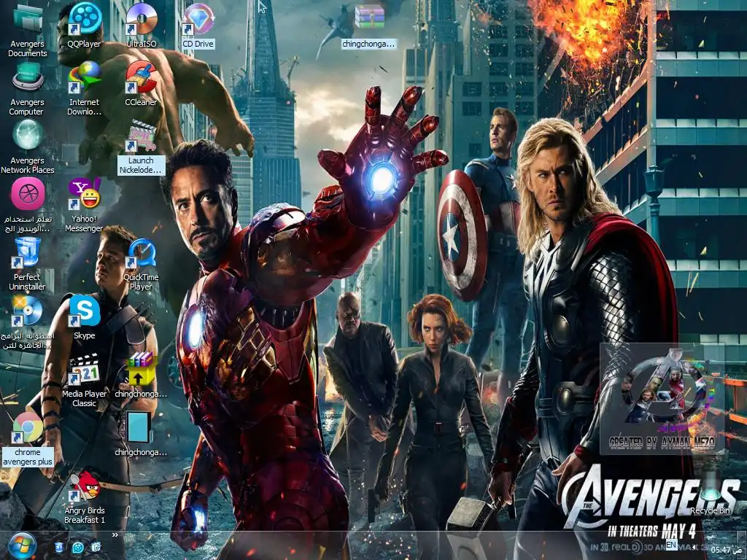Open the Windows Start orb

click(x=22, y=546)
